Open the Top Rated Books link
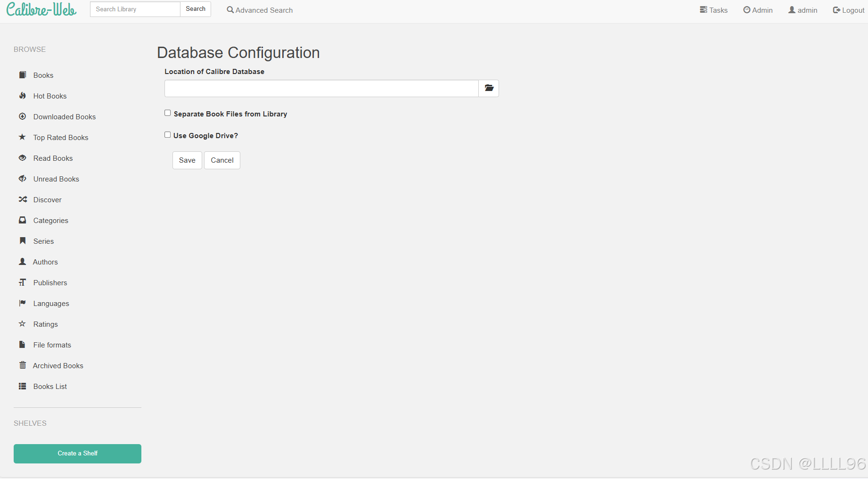 pos(61,137)
